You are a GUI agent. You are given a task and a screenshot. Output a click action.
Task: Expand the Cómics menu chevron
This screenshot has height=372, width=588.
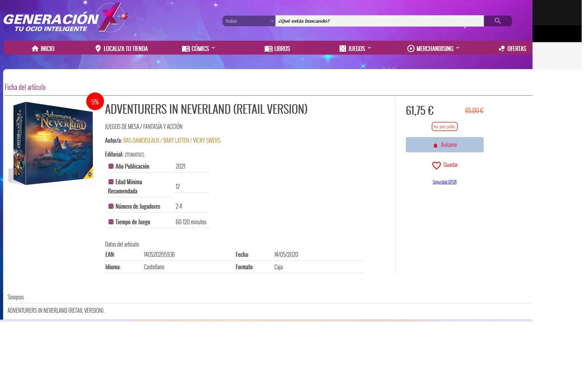tap(213, 48)
